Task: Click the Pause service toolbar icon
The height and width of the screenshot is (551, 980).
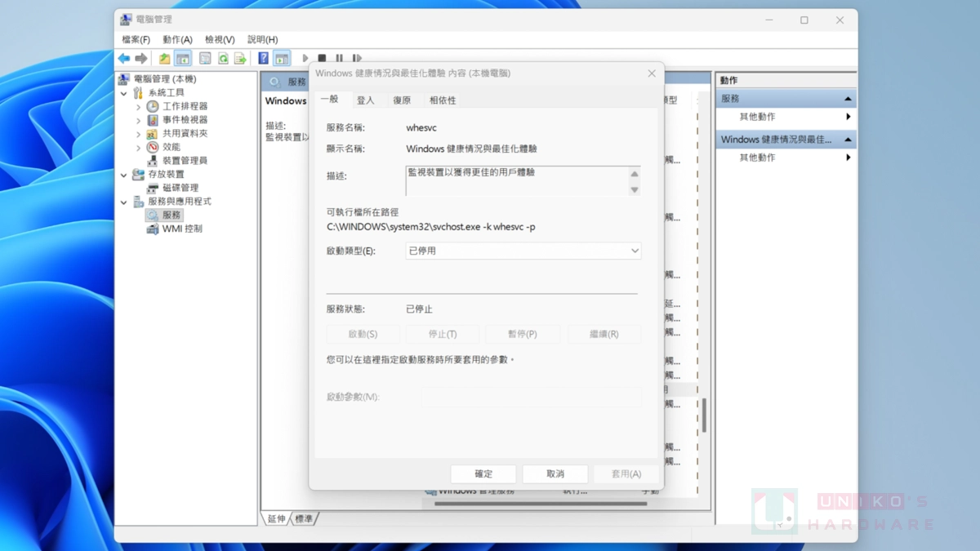Action: coord(339,59)
